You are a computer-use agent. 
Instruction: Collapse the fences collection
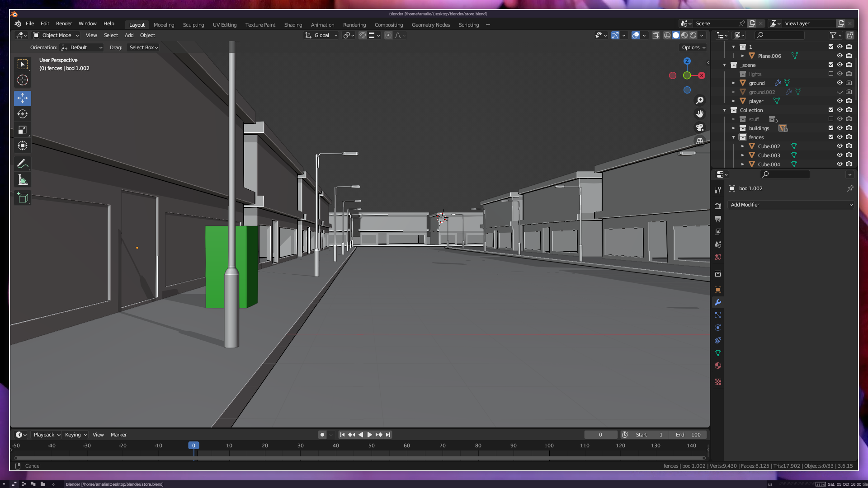(734, 137)
